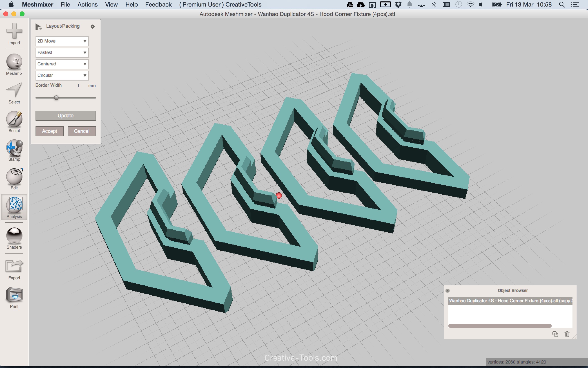This screenshot has height=368, width=588.
Task: Open the 2D Move dropdown
Action: (x=62, y=41)
